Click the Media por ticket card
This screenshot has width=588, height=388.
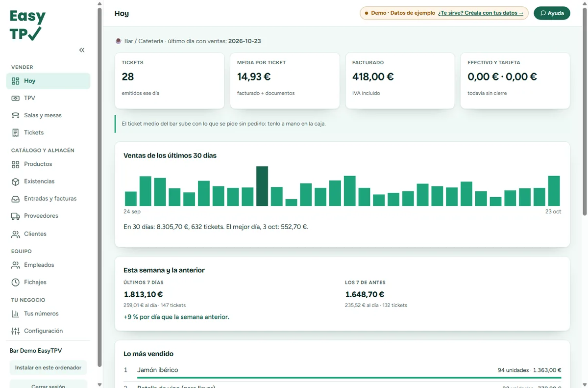tap(285, 80)
